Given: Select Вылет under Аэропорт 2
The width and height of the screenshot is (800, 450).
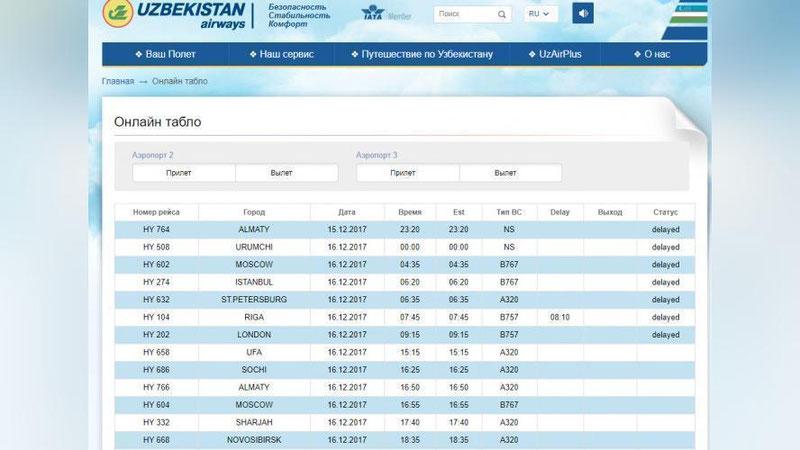Looking at the screenshot, I should point(287,173).
